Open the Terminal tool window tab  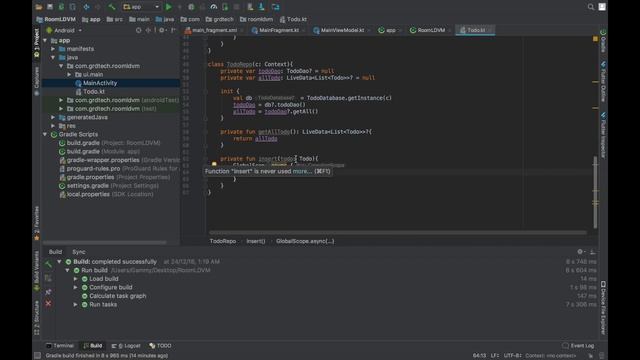pos(60,346)
